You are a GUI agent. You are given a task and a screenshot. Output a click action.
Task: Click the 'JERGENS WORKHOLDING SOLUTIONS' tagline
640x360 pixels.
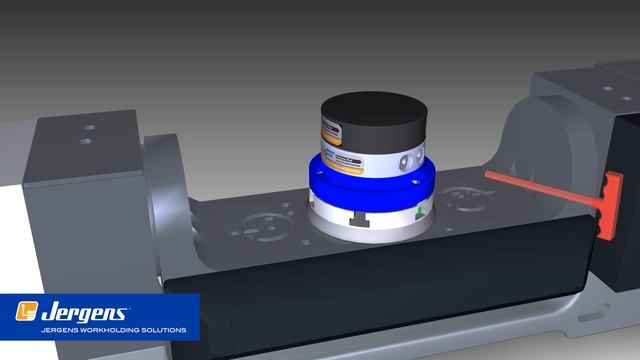point(114,330)
